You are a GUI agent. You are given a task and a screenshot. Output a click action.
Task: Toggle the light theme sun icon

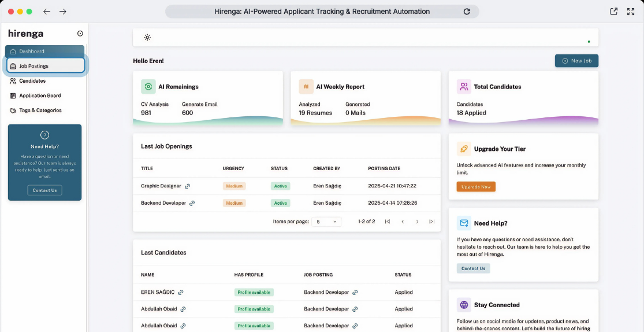coord(147,38)
